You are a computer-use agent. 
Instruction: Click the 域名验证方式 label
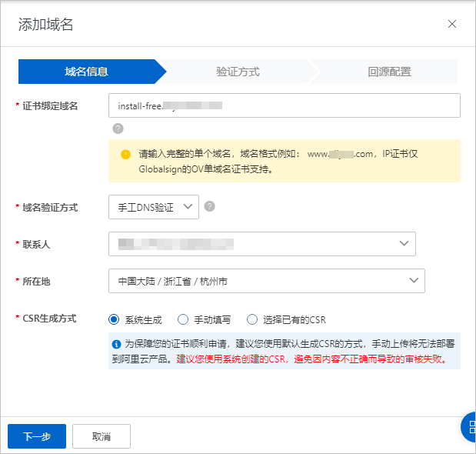click(x=50, y=208)
